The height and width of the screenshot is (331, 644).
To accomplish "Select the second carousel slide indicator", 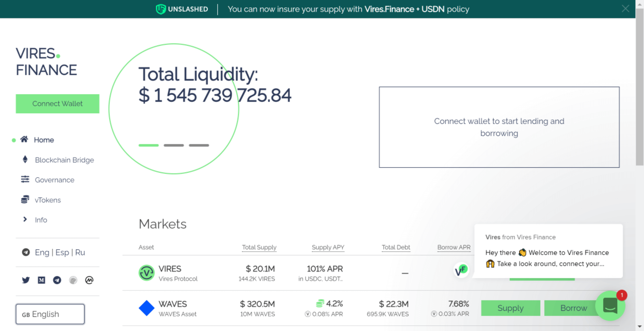I will (x=174, y=145).
